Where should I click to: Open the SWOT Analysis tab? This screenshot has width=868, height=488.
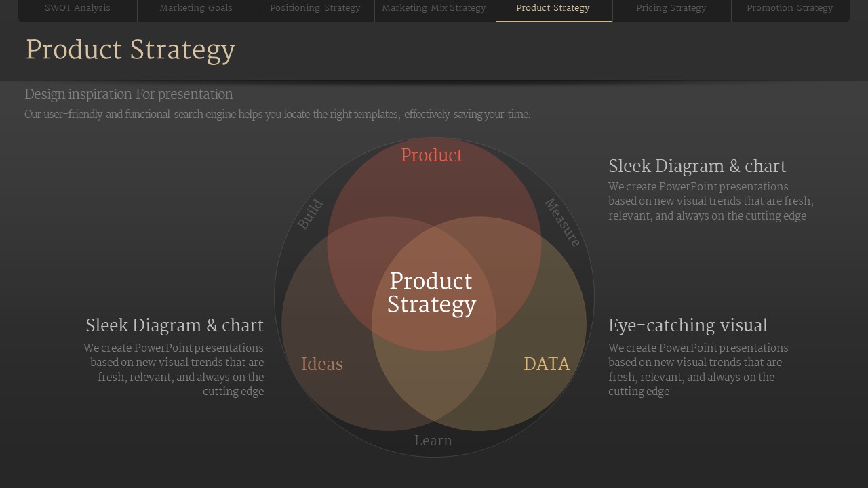[77, 8]
